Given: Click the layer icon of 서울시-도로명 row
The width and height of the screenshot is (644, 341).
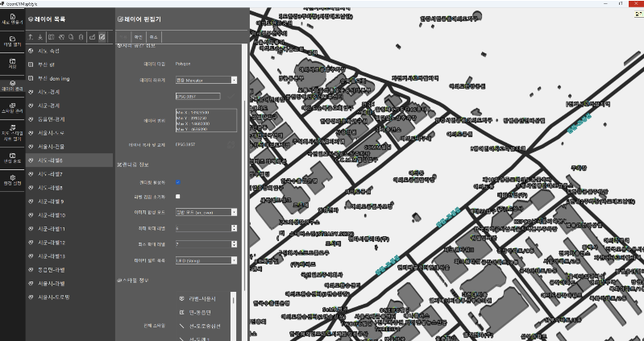Looking at the screenshot, I should 31,297.
